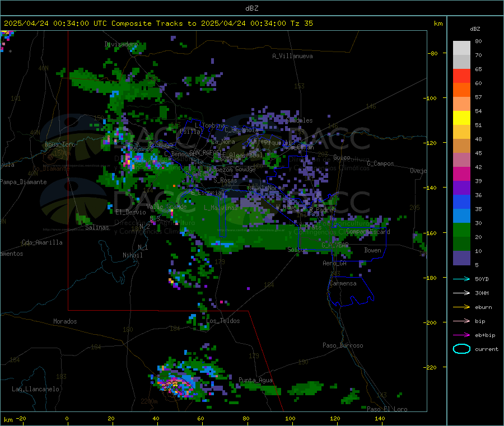Click the dBZ title at top
The image size is (504, 426).
click(x=251, y=8)
